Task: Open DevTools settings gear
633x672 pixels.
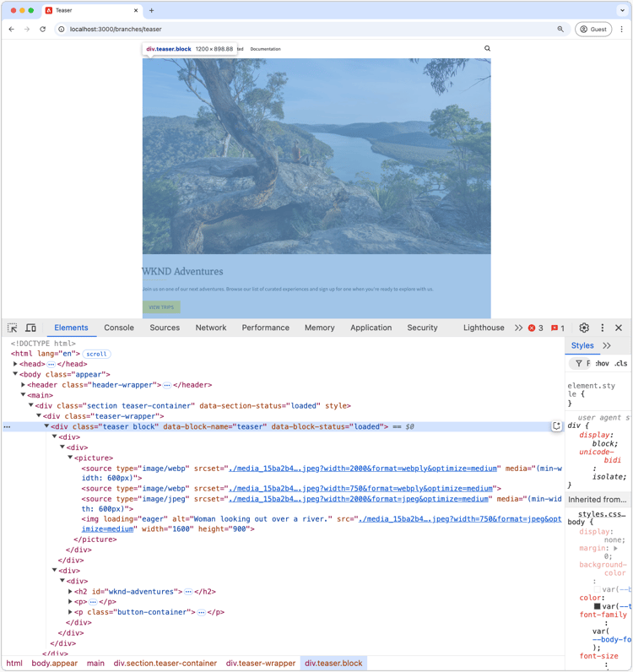Action: (584, 328)
